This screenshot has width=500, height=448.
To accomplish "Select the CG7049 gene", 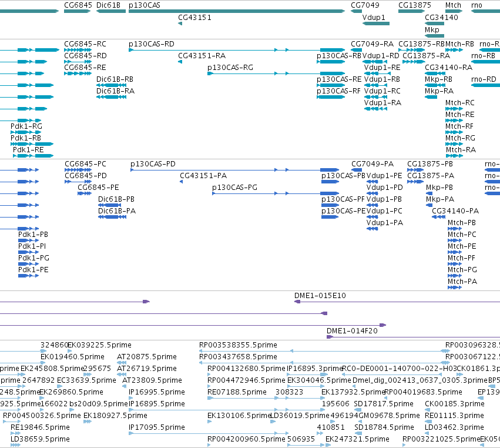I will click(x=356, y=11).
